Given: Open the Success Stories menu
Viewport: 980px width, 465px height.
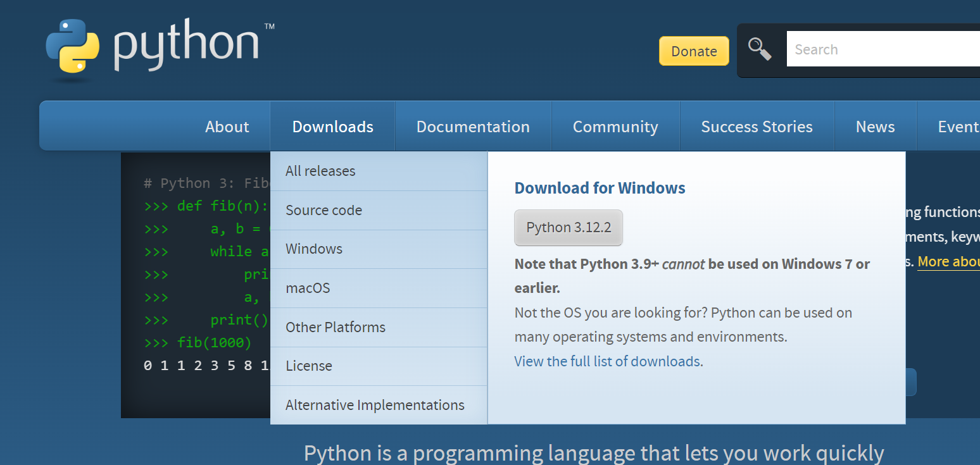Looking at the screenshot, I should click(x=757, y=127).
